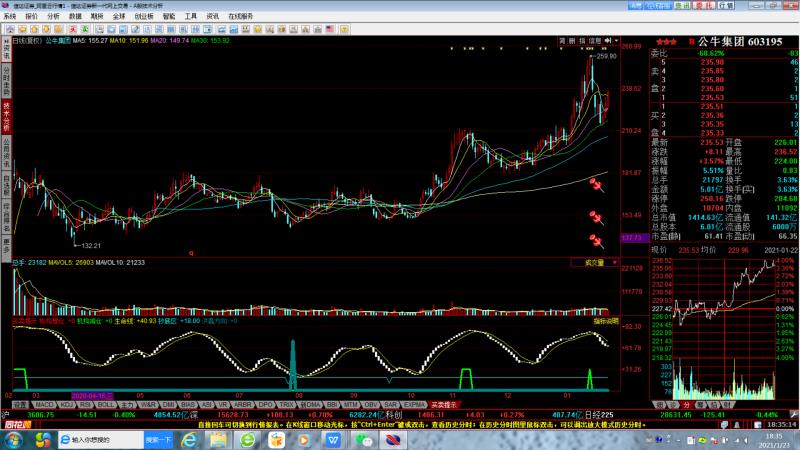
Task: Select the MACD indicator tab
Action: [44, 405]
